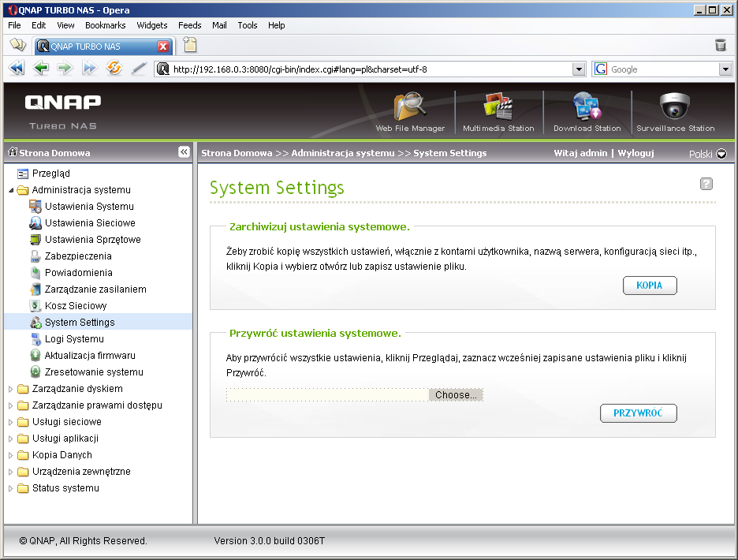Expand Usługi aplikacji folder
Image resolution: width=738 pixels, height=560 pixels.
click(10, 439)
